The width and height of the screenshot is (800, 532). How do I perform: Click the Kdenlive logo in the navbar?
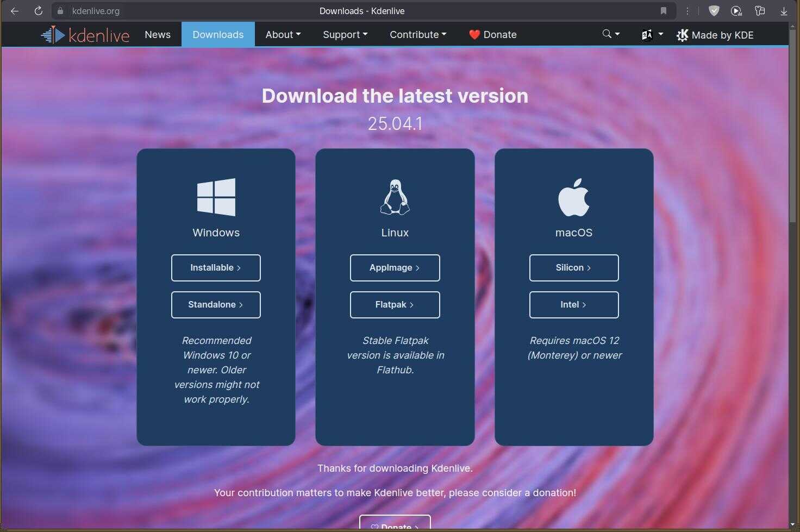pos(85,35)
